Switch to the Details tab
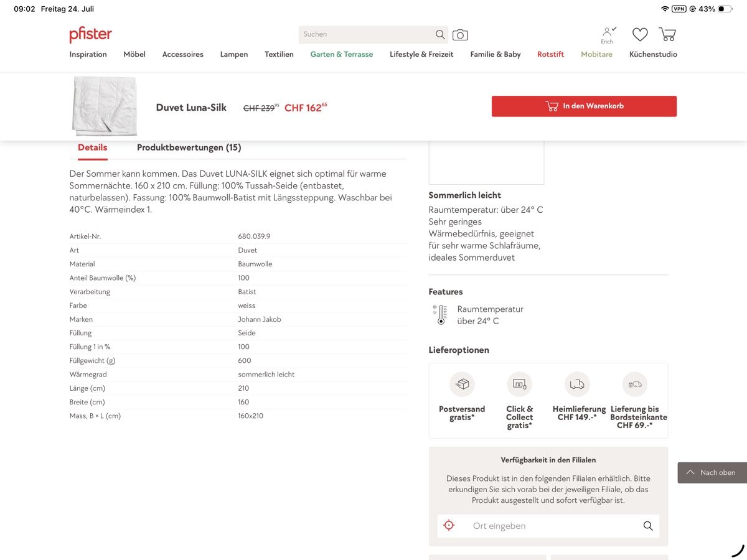Image resolution: width=747 pixels, height=560 pixels. 92,148
